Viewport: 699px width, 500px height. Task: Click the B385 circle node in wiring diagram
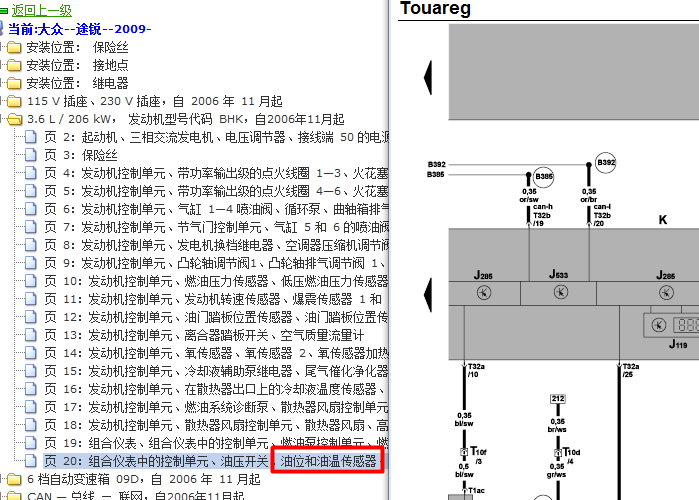coord(543,176)
